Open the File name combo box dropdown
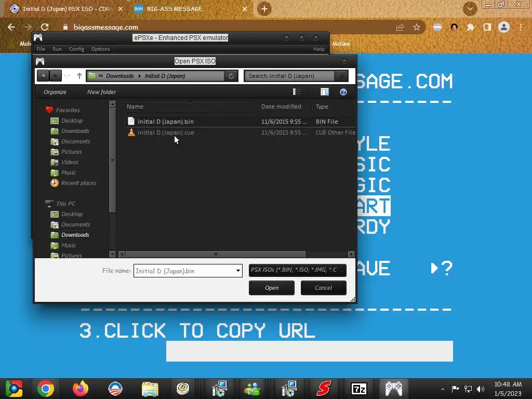This screenshot has width=532, height=399. [238, 271]
